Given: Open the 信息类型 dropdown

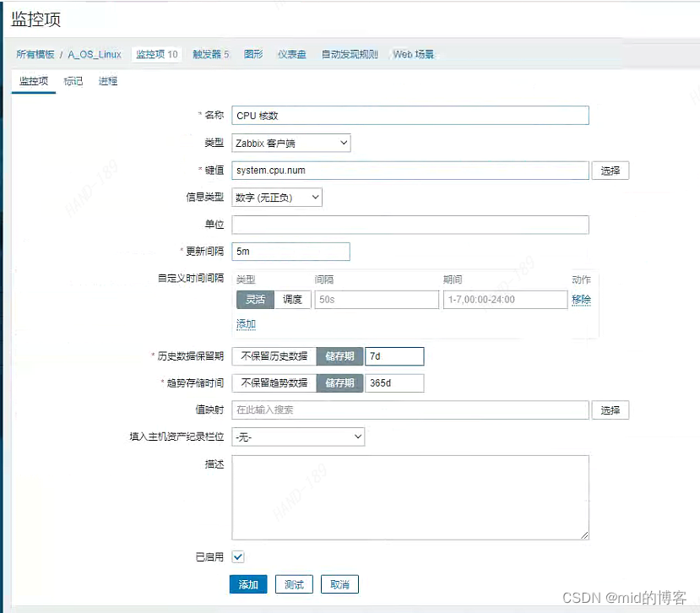Looking at the screenshot, I should [277, 198].
